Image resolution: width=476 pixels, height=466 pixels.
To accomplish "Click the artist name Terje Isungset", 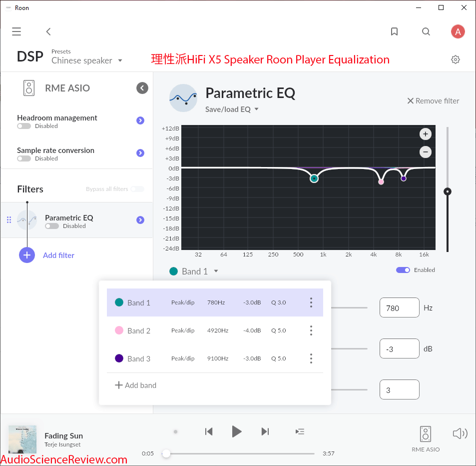I will [62, 444].
